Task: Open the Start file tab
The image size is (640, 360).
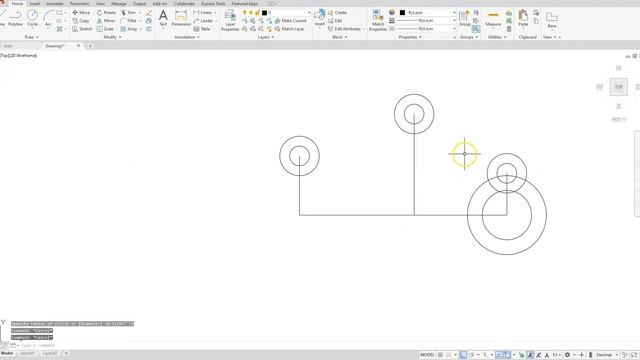Action: pos(8,46)
